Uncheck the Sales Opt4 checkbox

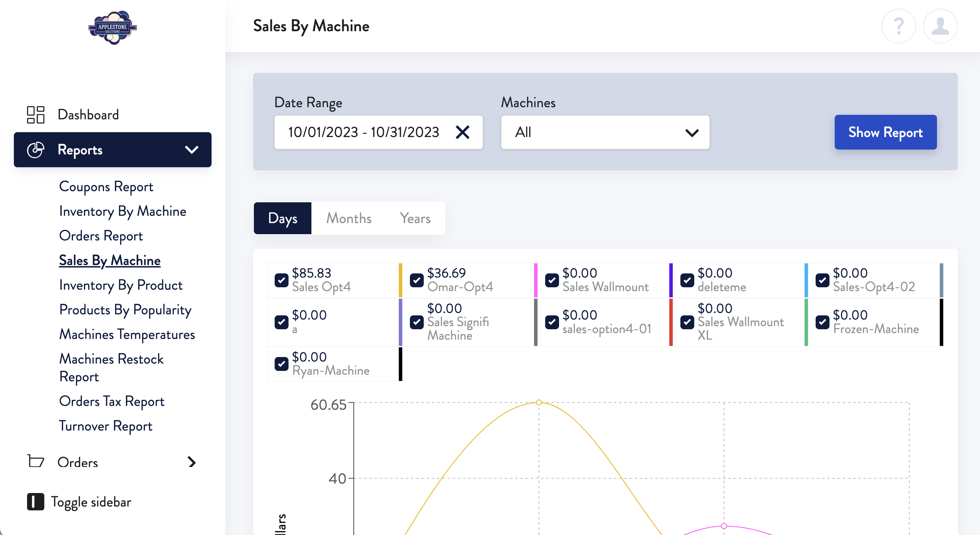click(282, 280)
